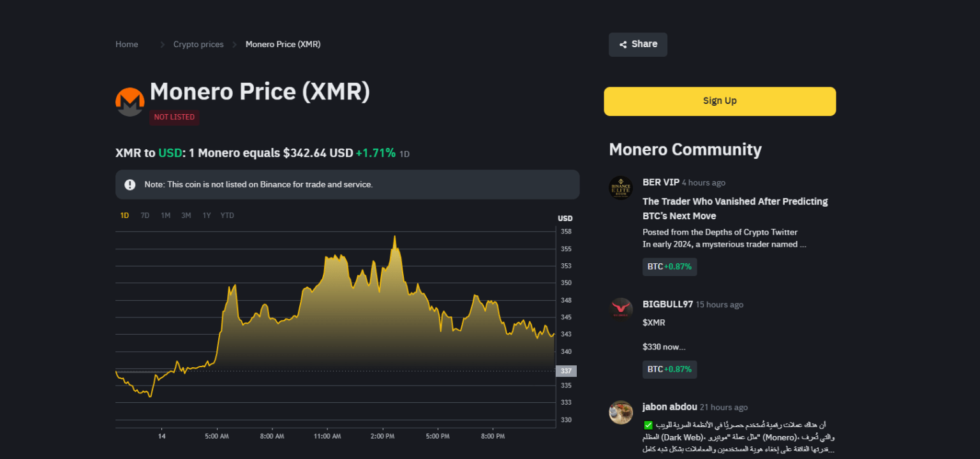
Task: Click the Monero Community heading
Action: (x=685, y=149)
